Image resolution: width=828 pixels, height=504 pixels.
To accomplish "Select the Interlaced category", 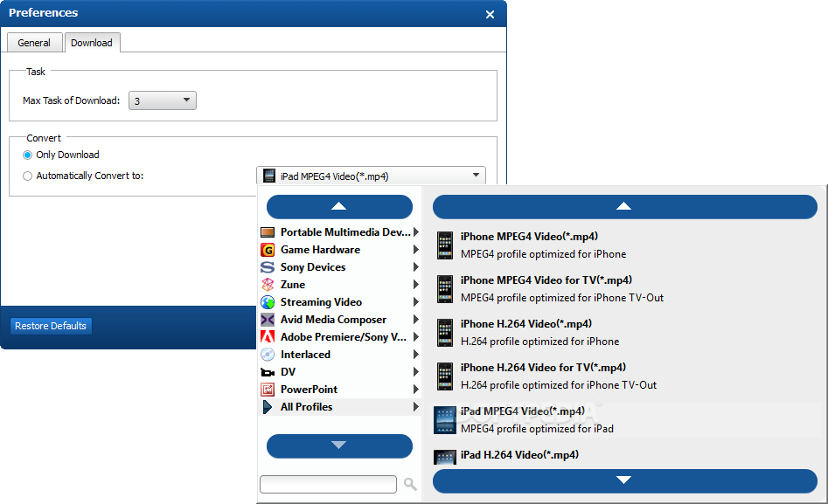I will (339, 354).
